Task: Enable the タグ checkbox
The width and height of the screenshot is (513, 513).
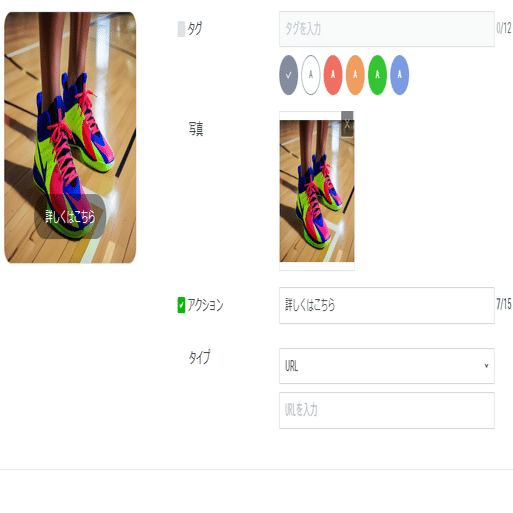Action: pos(181,29)
